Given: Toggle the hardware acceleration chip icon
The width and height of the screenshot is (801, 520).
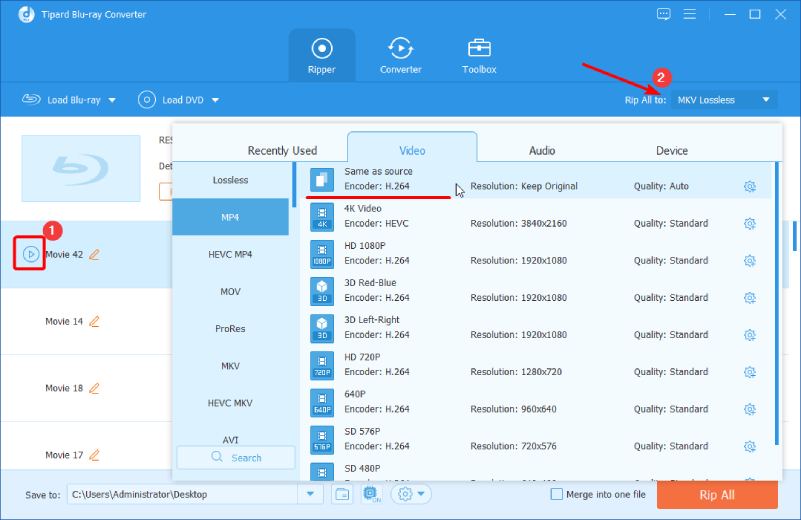Looking at the screenshot, I should pos(371,494).
